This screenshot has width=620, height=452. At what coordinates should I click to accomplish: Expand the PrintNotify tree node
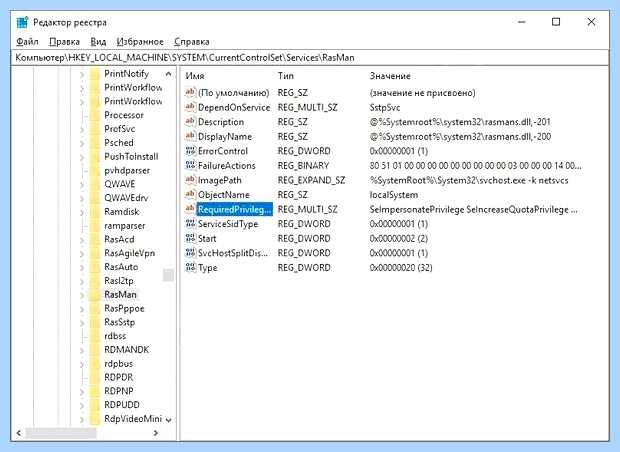(81, 74)
